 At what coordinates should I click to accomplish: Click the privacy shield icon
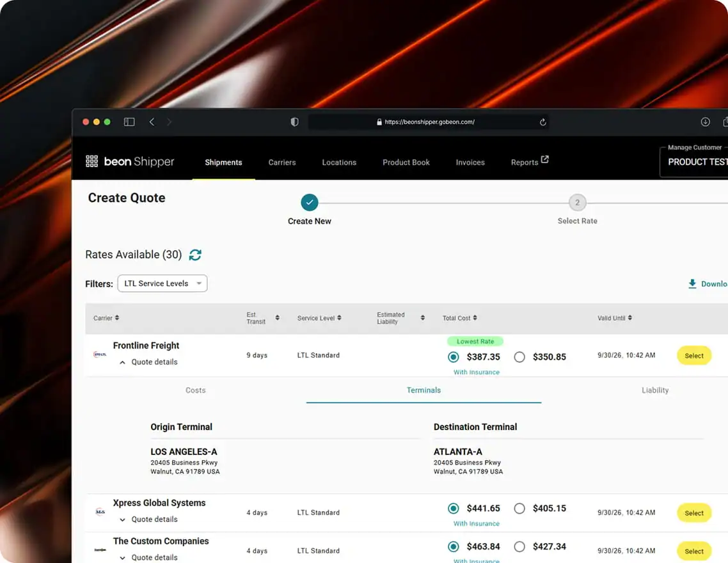(x=294, y=122)
